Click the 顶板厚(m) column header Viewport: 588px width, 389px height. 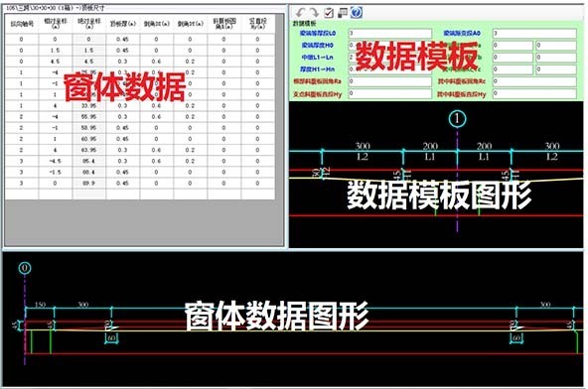pyautogui.click(x=122, y=24)
